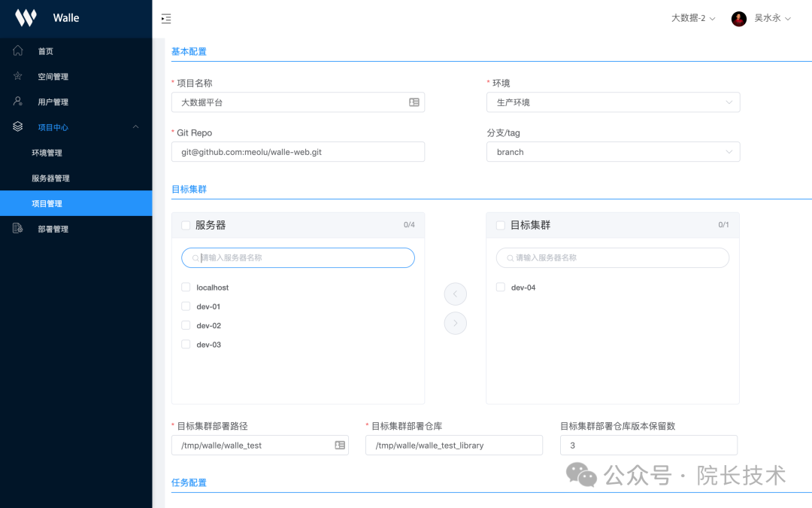The image size is (812, 508).
Task: Click the 目标集群部署路径 input field
Action: click(260, 446)
